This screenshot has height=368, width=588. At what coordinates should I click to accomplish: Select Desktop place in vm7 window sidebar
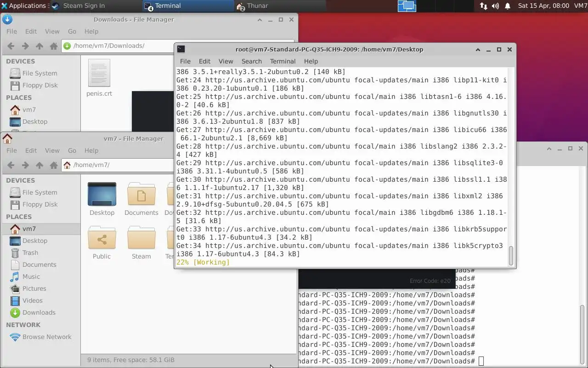coord(35,241)
